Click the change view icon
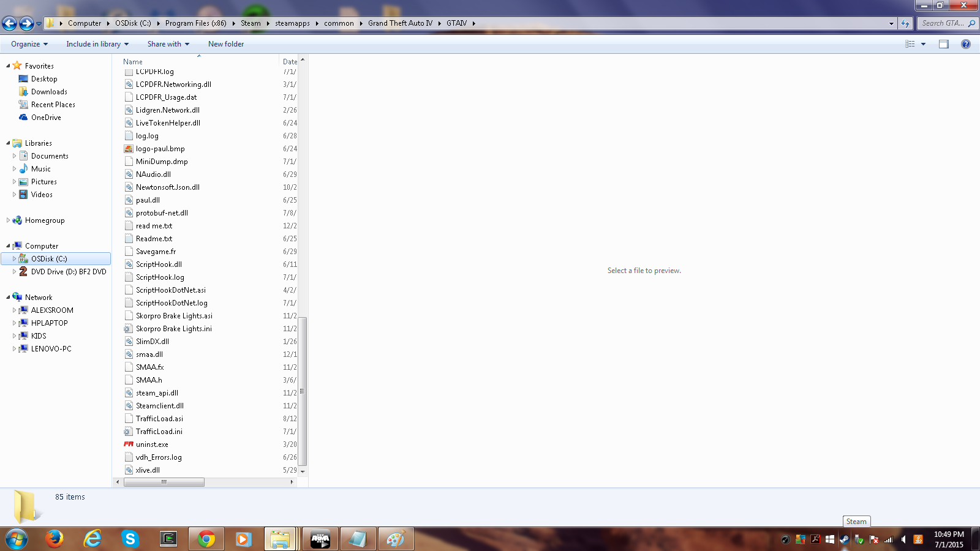 (910, 44)
